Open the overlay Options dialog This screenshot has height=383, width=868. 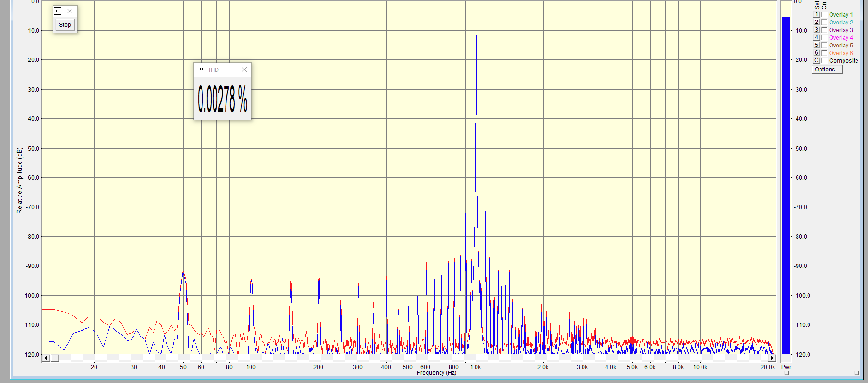pyautogui.click(x=827, y=70)
